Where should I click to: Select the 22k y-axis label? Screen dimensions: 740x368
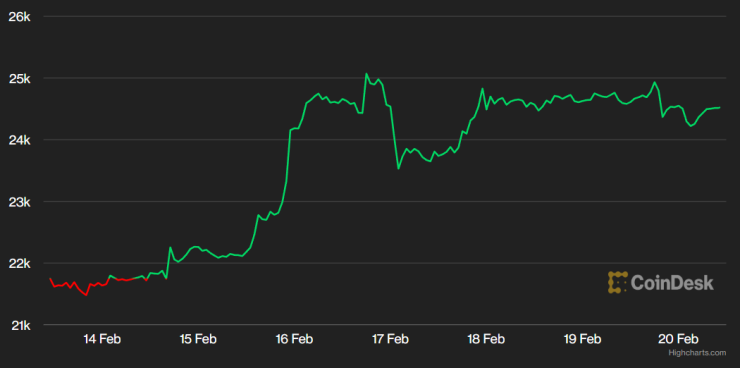(20, 263)
